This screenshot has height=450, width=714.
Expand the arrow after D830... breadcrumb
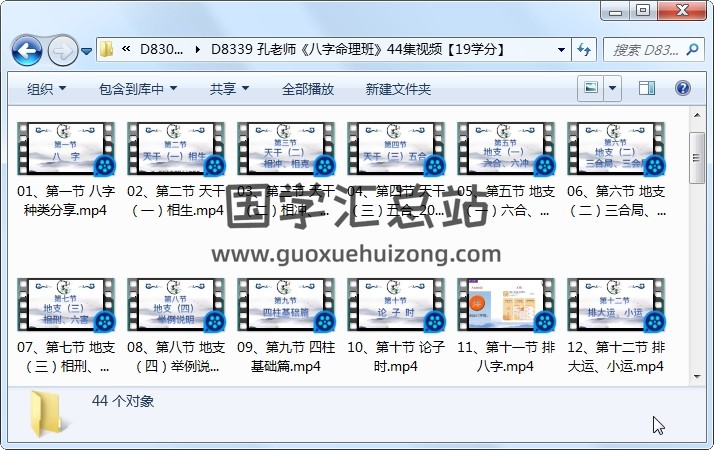pyautogui.click(x=198, y=49)
